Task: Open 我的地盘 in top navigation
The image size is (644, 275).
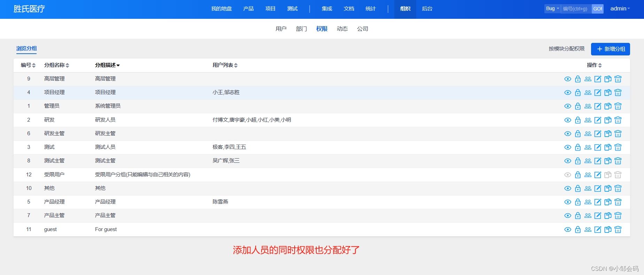Action: click(222, 9)
